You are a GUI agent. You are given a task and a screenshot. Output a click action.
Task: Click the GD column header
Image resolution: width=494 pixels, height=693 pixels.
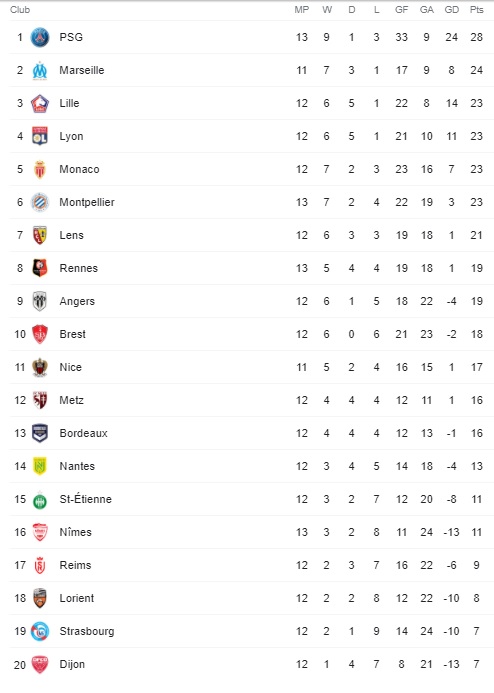click(452, 10)
